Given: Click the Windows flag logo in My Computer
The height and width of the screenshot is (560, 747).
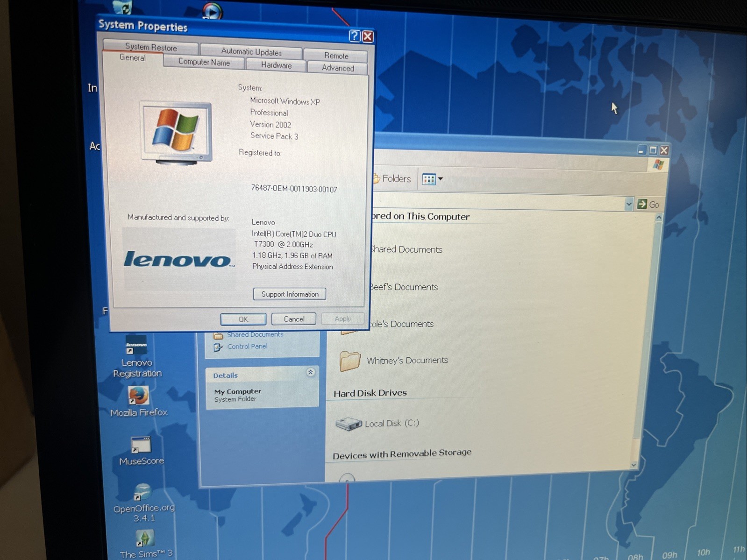Looking at the screenshot, I should [x=659, y=164].
